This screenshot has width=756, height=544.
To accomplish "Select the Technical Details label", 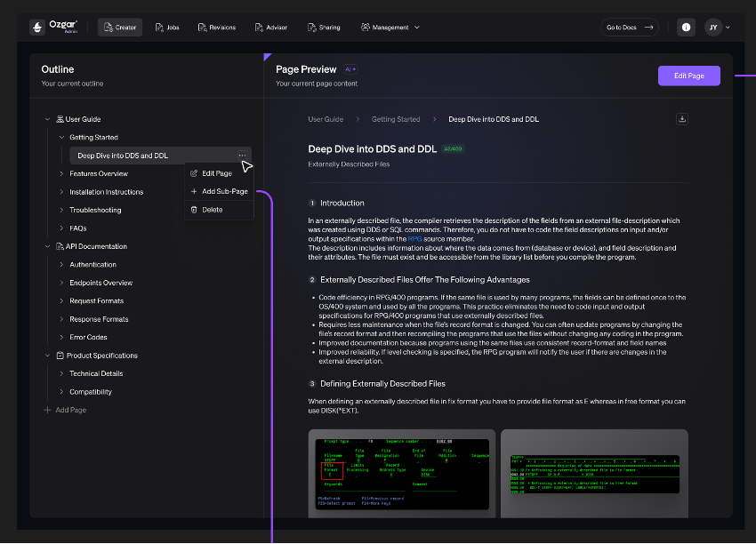I will pos(96,373).
